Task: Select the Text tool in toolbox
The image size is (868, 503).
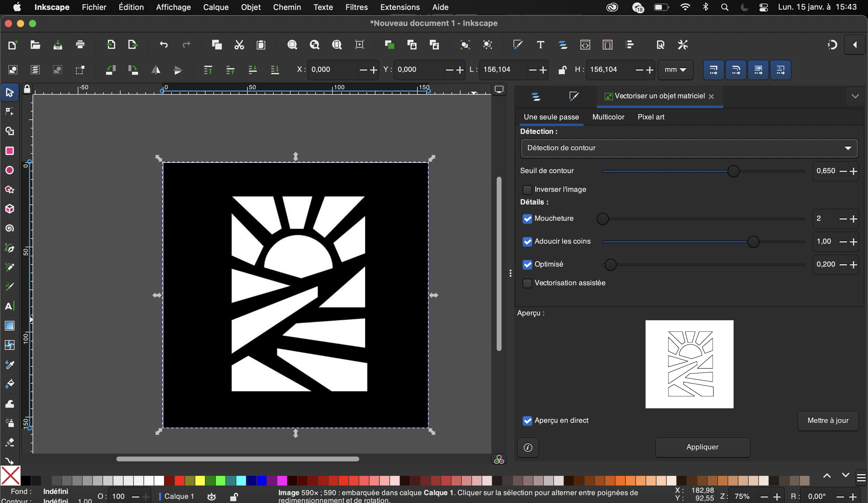Action: tap(10, 306)
